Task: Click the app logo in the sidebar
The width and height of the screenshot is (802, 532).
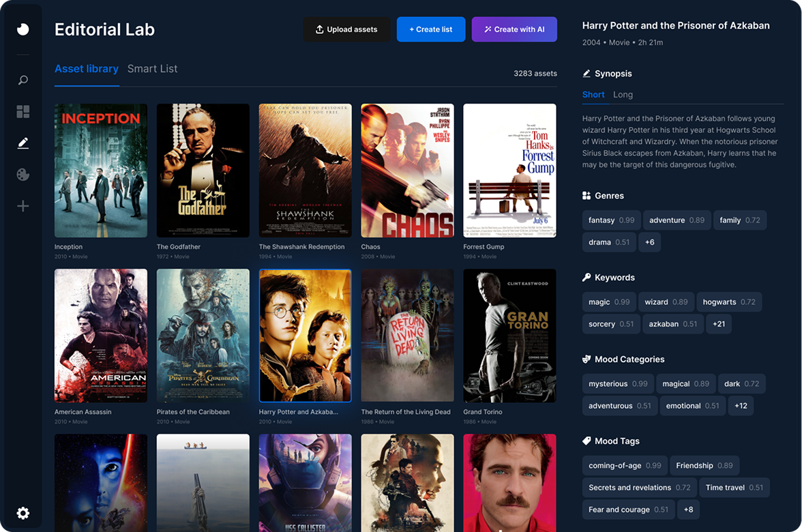Action: click(x=23, y=29)
